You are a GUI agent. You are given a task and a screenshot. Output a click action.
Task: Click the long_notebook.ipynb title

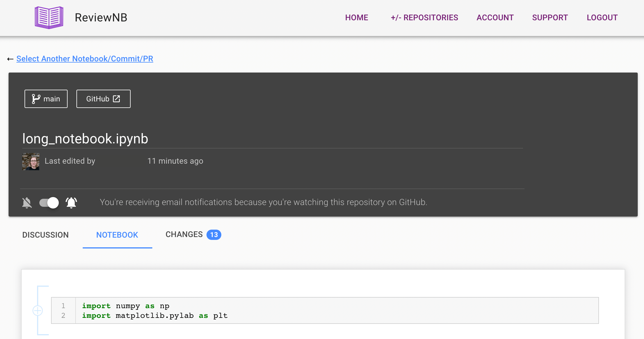tap(85, 139)
